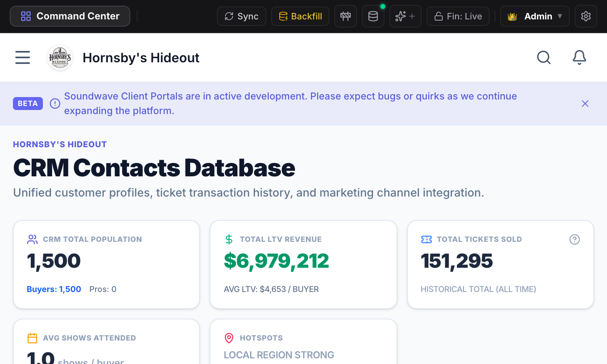
Task: Click the Sync button
Action: [242, 16]
